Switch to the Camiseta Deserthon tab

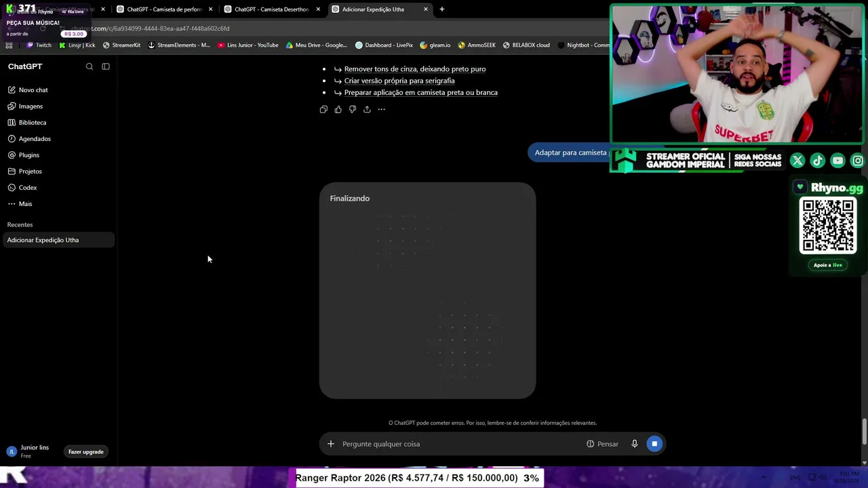272,9
